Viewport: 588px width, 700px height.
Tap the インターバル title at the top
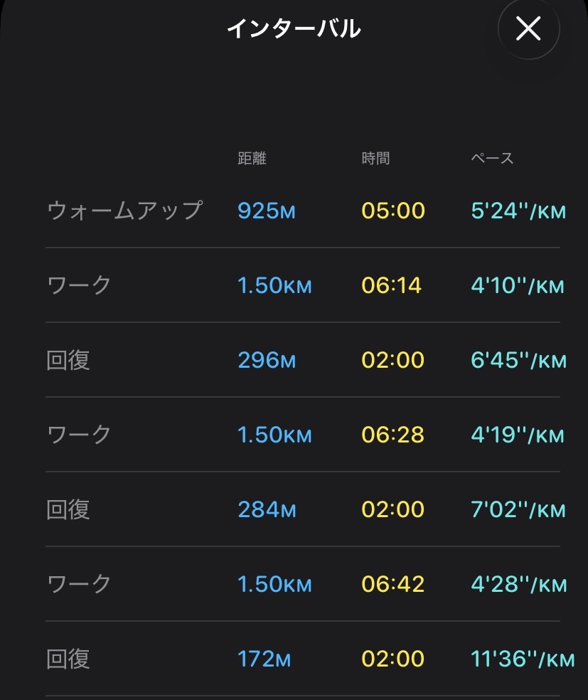click(x=294, y=29)
